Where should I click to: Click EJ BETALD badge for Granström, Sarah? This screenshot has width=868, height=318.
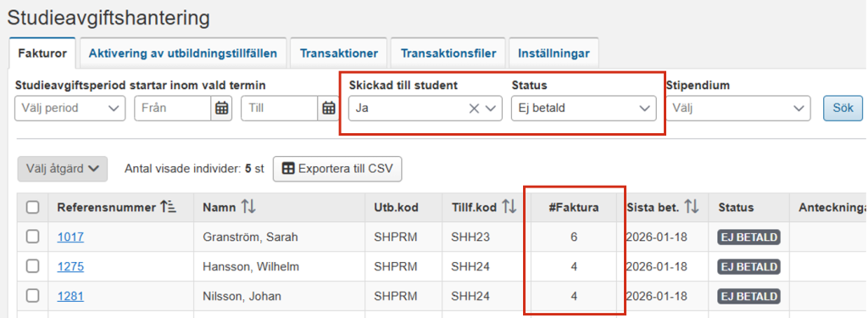pos(749,237)
